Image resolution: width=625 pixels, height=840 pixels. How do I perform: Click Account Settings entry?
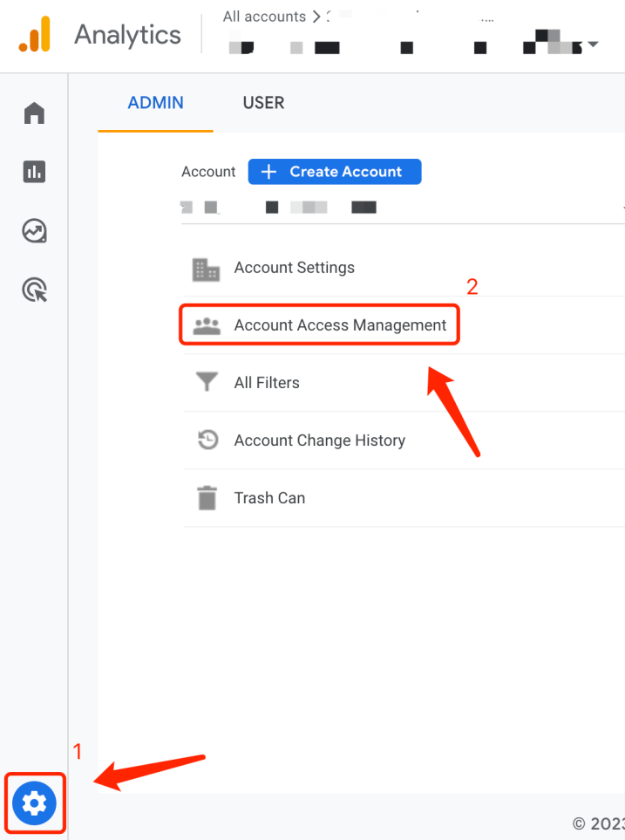point(294,268)
